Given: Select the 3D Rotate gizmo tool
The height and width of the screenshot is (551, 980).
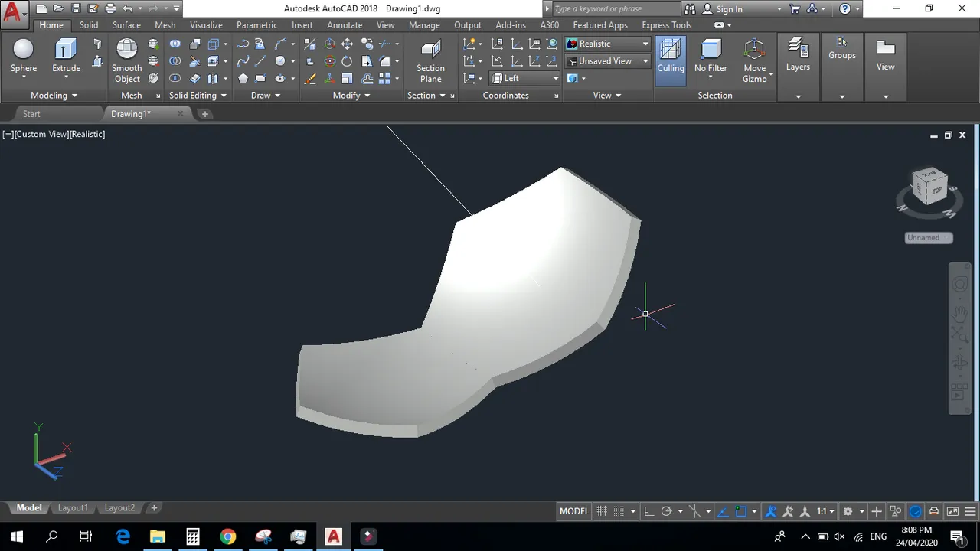Looking at the screenshot, I should tap(329, 61).
